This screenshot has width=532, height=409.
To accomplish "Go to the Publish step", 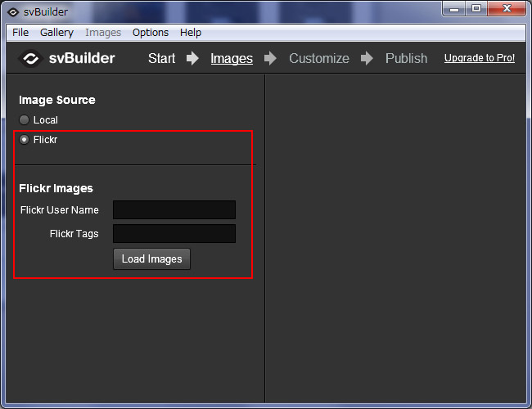I will (406, 58).
